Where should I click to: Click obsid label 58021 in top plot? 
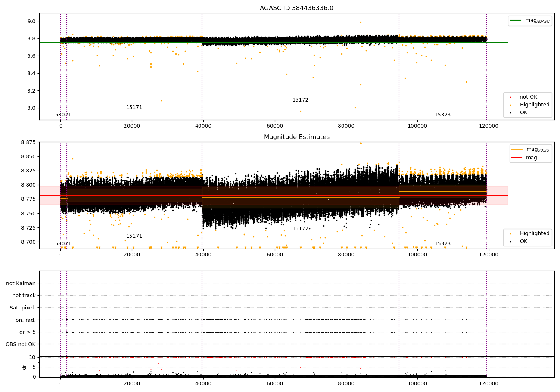click(63, 115)
